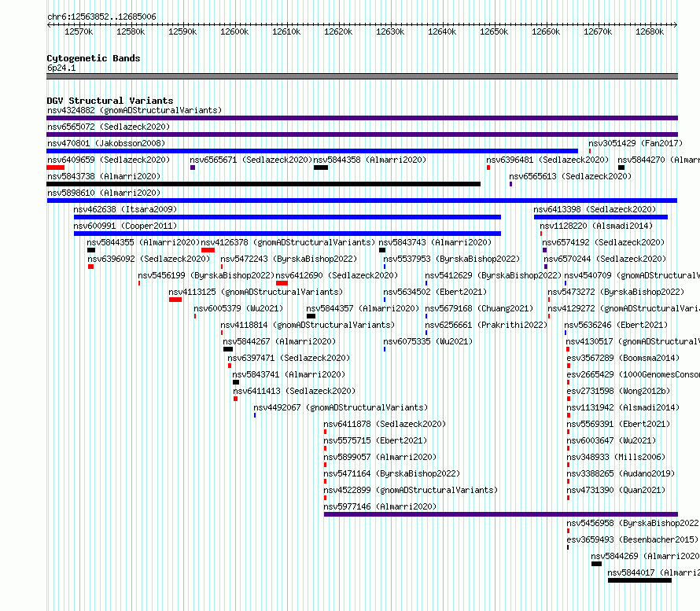Select the nsv5843741 (Almarri2020) label
Viewport: 700px width, 611px height.
coord(289,374)
